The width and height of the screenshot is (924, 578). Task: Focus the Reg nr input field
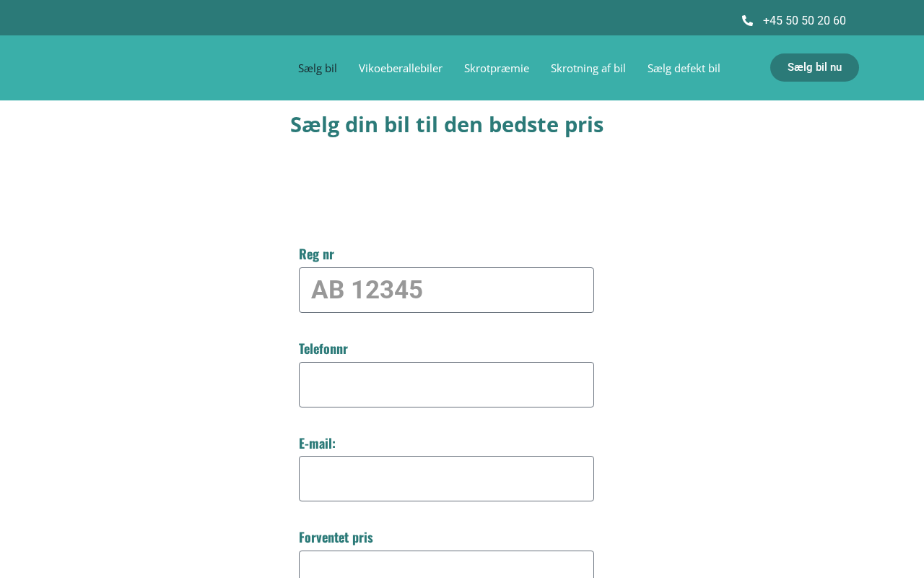click(x=446, y=290)
